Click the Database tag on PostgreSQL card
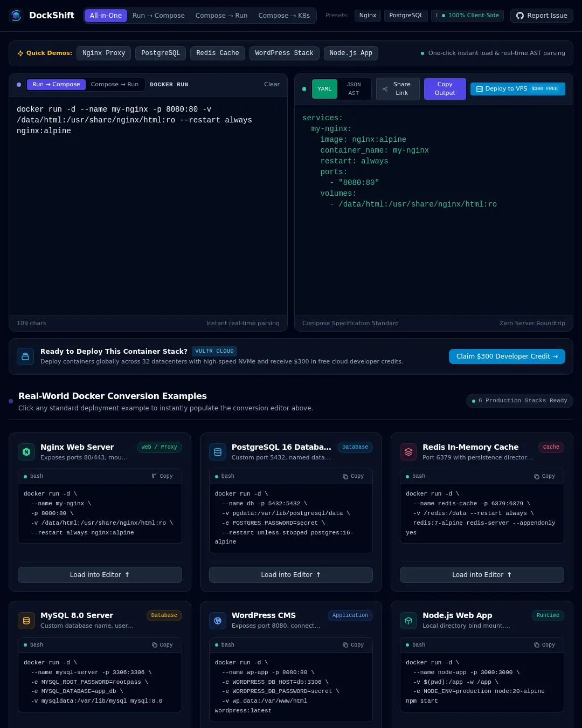The width and height of the screenshot is (582, 728). [355, 447]
